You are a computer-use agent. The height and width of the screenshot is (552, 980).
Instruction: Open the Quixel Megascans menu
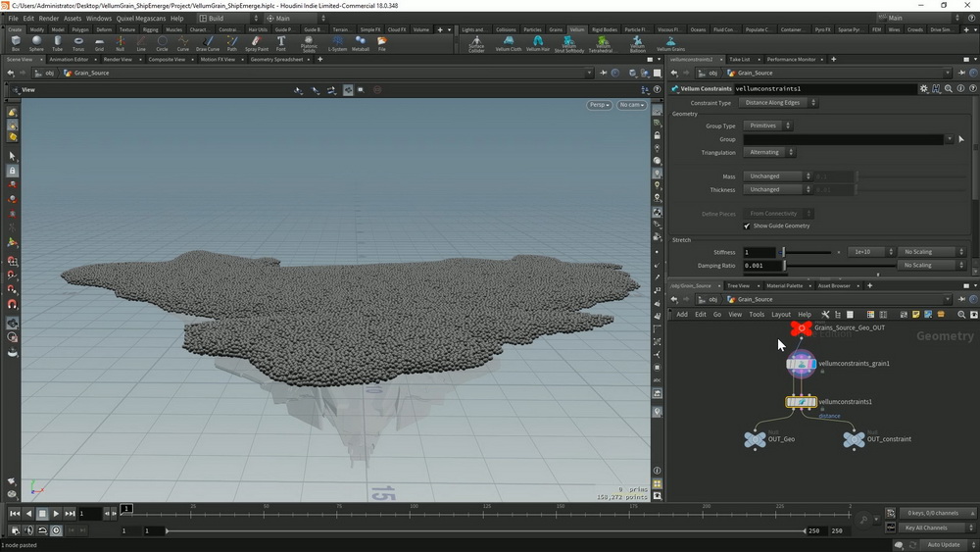coord(141,18)
